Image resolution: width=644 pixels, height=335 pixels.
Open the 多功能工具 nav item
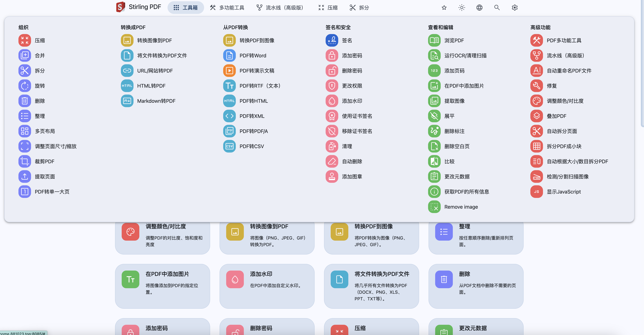point(227,8)
